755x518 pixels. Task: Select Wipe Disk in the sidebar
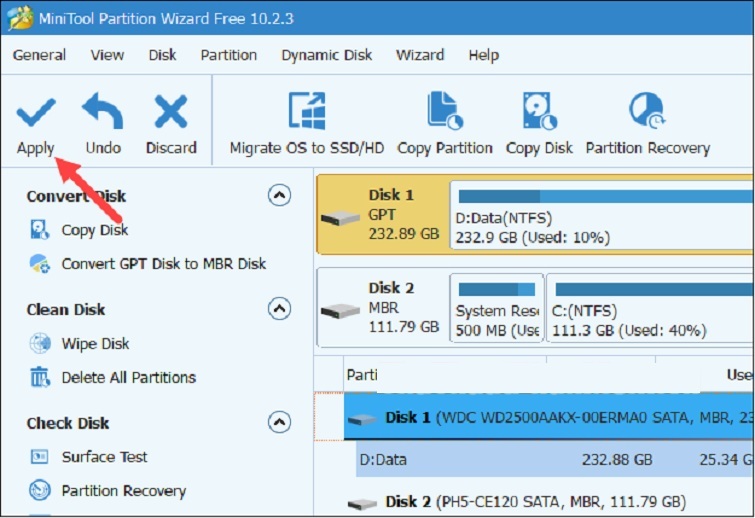pos(95,343)
